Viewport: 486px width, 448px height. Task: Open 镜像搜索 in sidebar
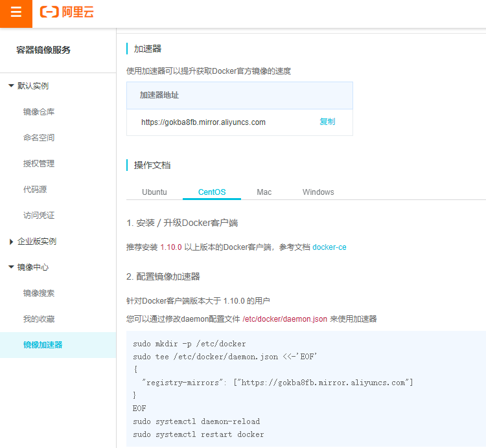coord(39,293)
